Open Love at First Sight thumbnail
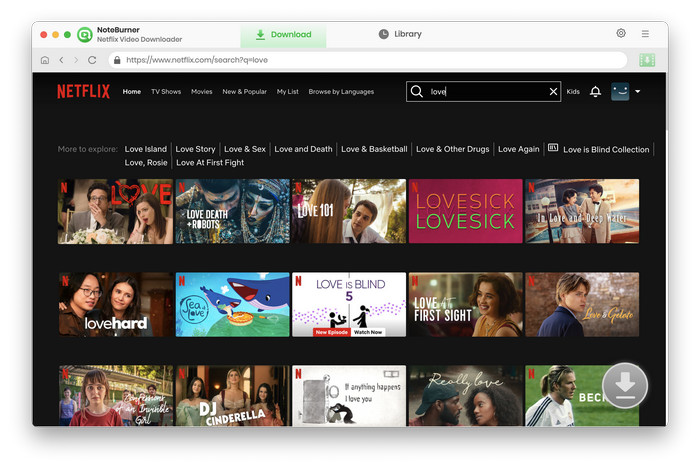700x469 pixels. (465, 305)
